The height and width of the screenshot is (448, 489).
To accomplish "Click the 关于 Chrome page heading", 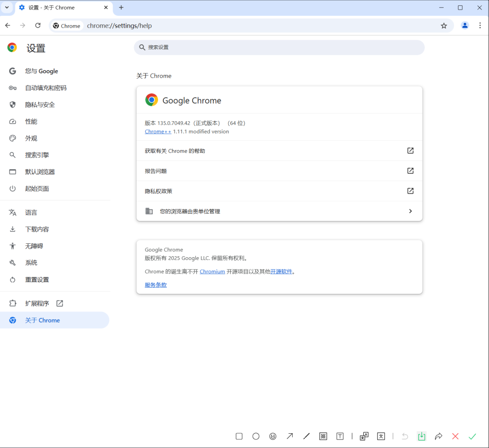I will (154, 76).
